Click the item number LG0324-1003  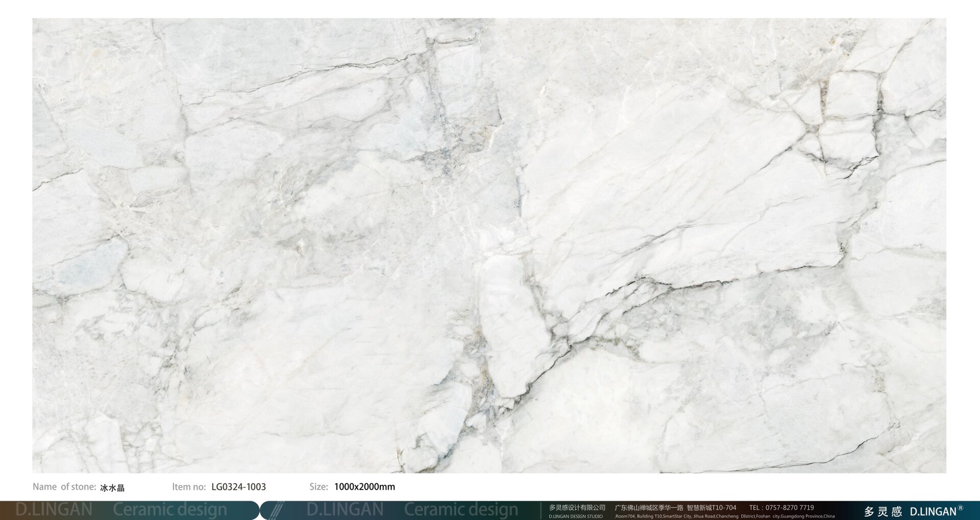tap(238, 487)
